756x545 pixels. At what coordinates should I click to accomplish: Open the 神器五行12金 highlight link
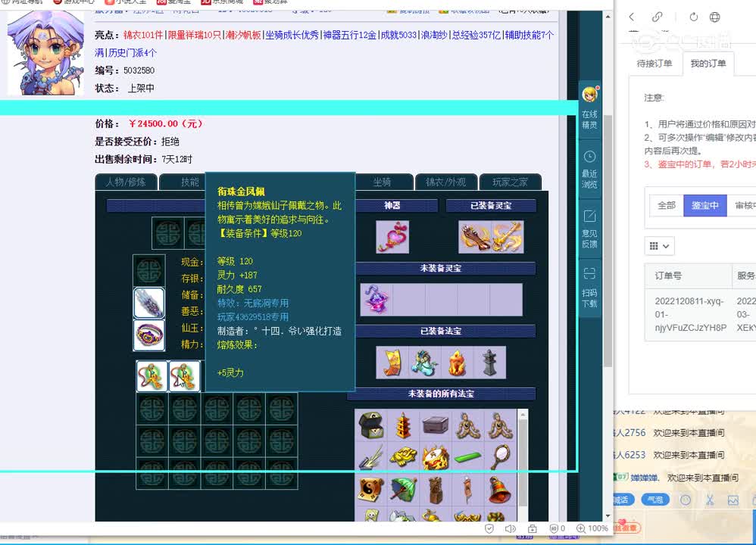tap(349, 35)
